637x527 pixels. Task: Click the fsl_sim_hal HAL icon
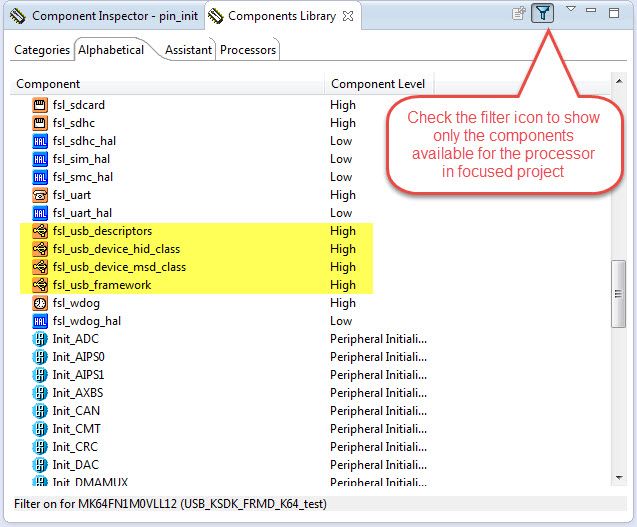40,159
